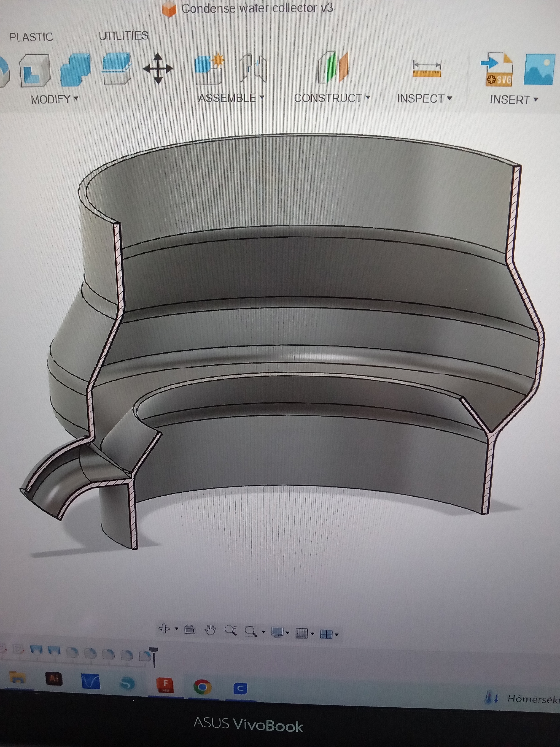Switch to the PLASTIC tab
This screenshot has height=747, width=560.
tap(31, 37)
